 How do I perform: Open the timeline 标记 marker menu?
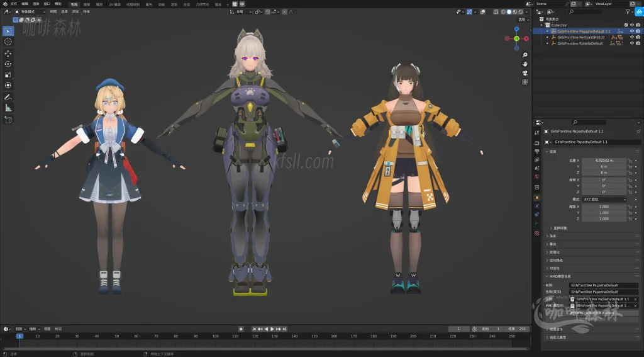(58, 329)
